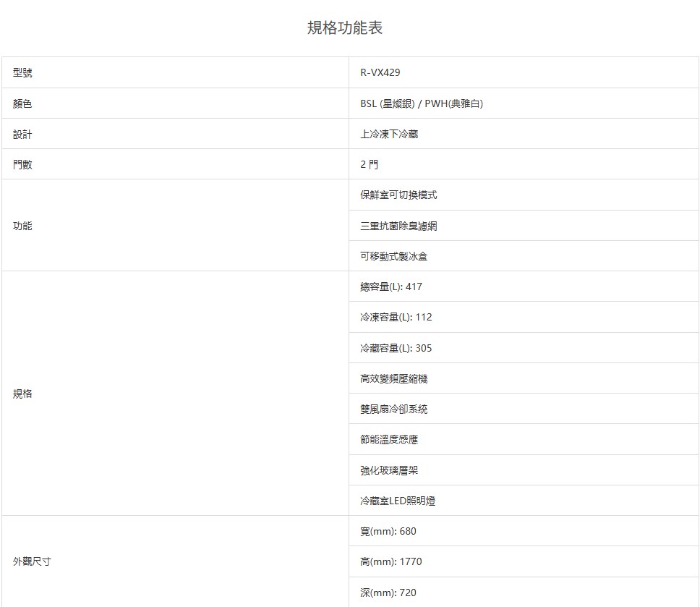Select the 可移動式製冰盒 feature row
The image size is (700, 607).
393,256
